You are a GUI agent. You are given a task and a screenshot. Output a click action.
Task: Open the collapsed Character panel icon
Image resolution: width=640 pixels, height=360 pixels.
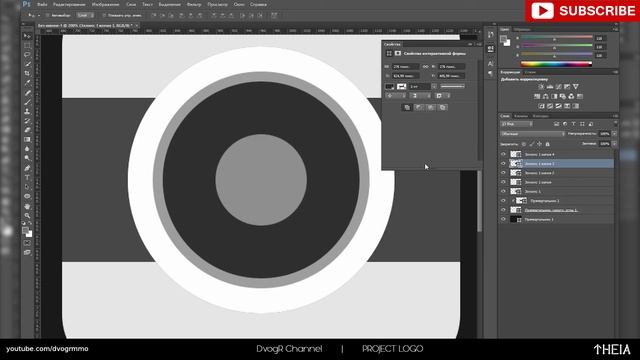[491, 64]
